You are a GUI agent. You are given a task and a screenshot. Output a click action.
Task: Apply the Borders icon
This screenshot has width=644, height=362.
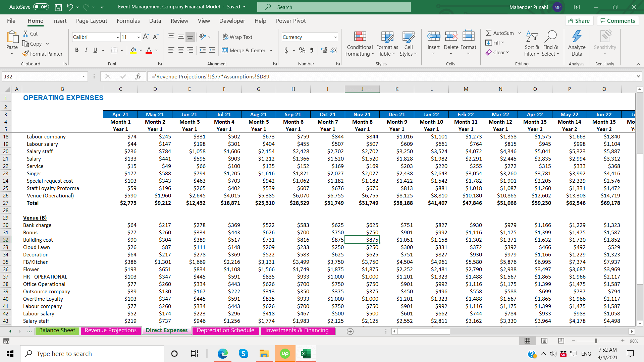(114, 50)
